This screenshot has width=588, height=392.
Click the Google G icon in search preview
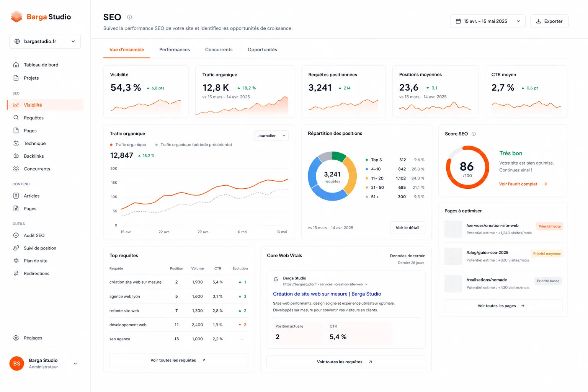point(276,279)
